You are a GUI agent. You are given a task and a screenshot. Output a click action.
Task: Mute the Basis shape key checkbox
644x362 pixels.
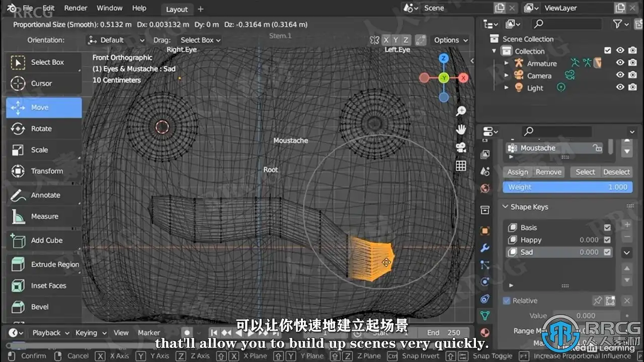pyautogui.click(x=607, y=228)
